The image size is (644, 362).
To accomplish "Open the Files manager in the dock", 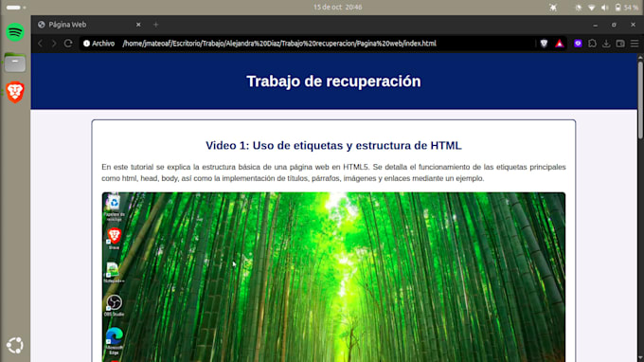I will 15,63.
